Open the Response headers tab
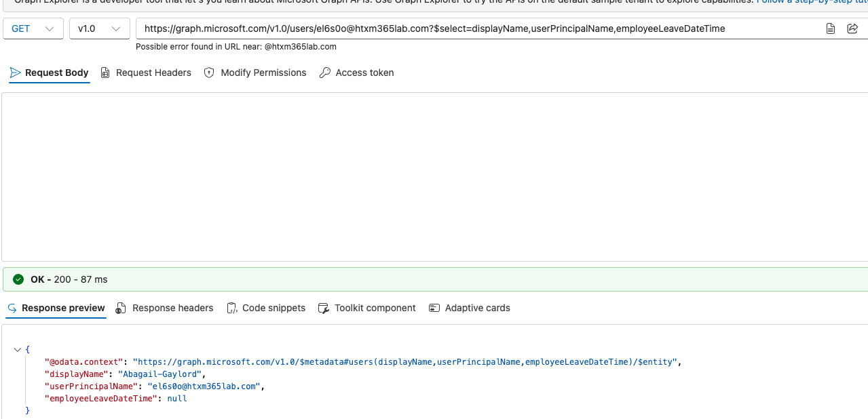The height and width of the screenshot is (419, 868). (x=164, y=308)
